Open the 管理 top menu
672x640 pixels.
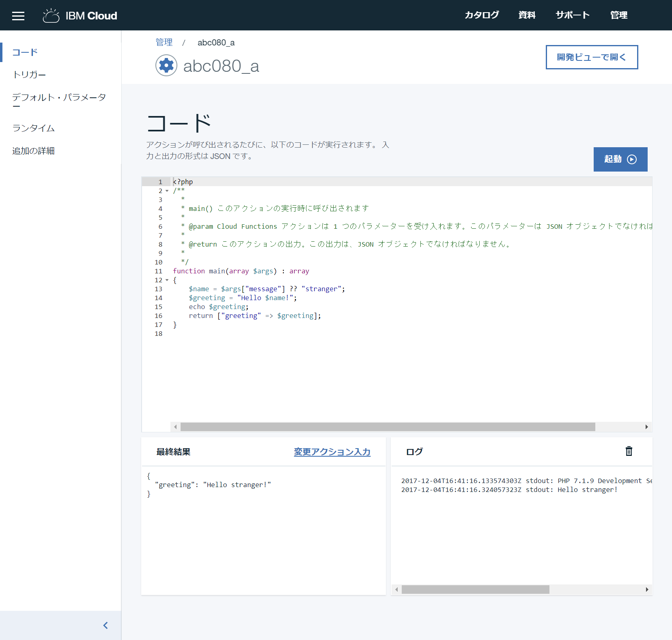(619, 15)
